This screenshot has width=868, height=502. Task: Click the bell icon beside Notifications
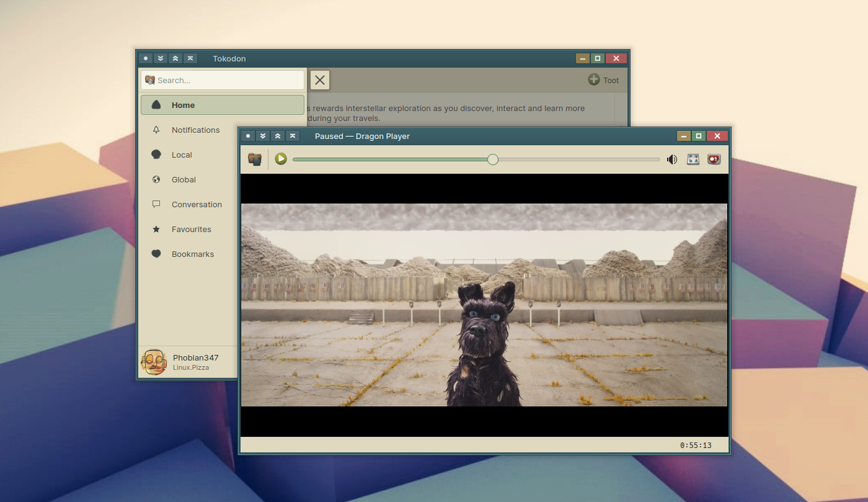click(x=156, y=130)
